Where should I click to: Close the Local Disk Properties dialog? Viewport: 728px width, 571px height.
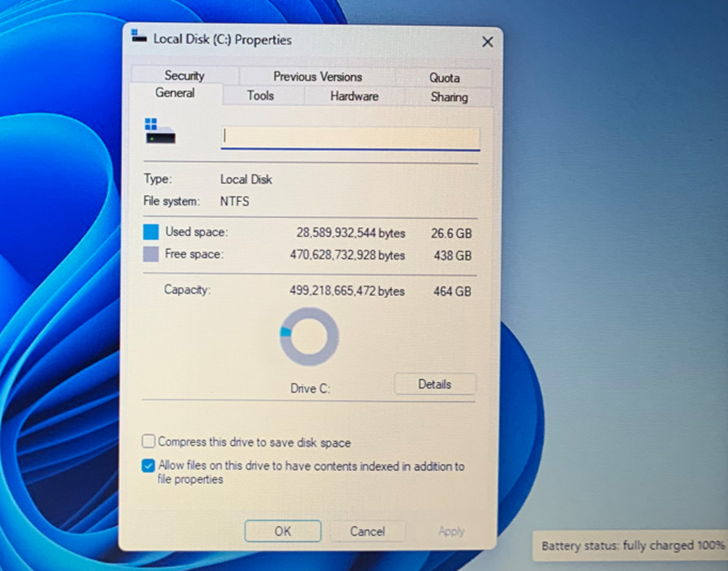coord(487,42)
